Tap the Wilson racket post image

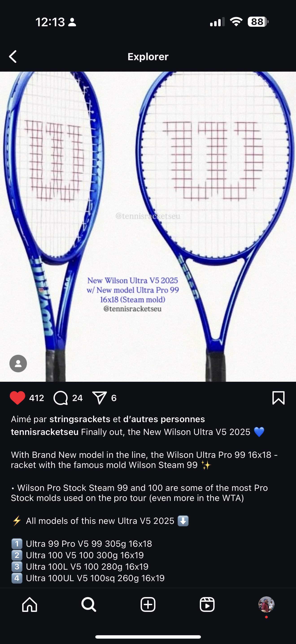pyautogui.click(x=148, y=227)
